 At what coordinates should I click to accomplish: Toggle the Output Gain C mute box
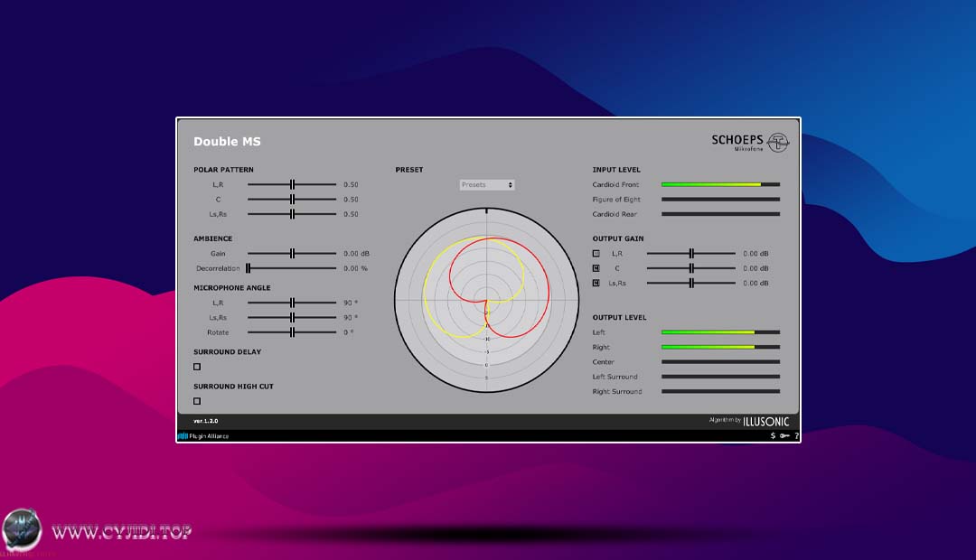(x=596, y=268)
